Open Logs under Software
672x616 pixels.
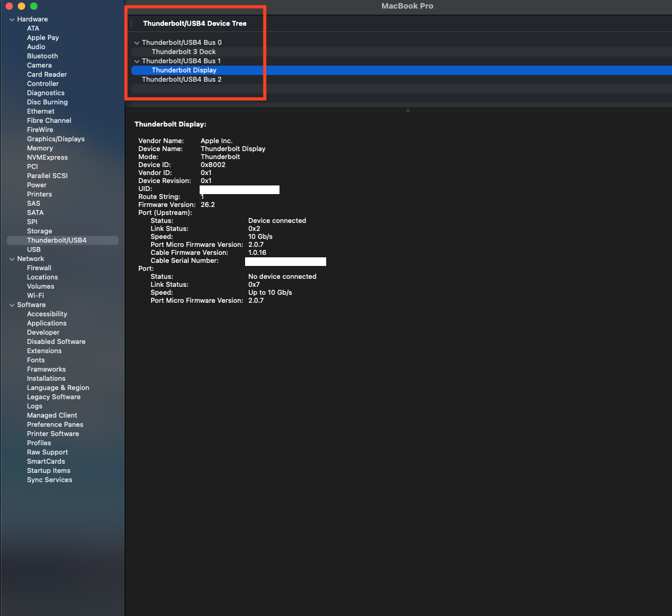tap(35, 406)
